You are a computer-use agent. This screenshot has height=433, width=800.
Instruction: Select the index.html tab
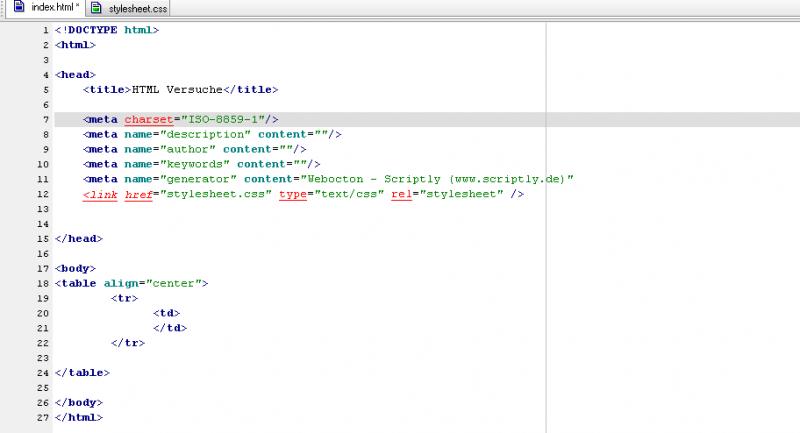point(56,9)
